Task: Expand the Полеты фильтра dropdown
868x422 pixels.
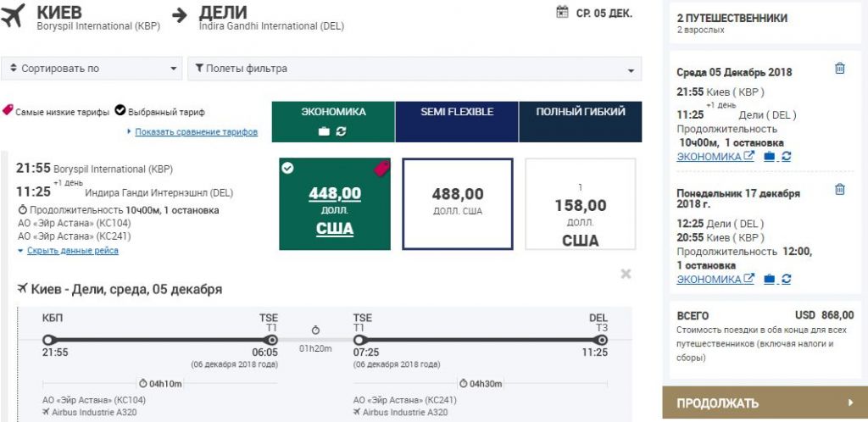Action: tap(415, 69)
